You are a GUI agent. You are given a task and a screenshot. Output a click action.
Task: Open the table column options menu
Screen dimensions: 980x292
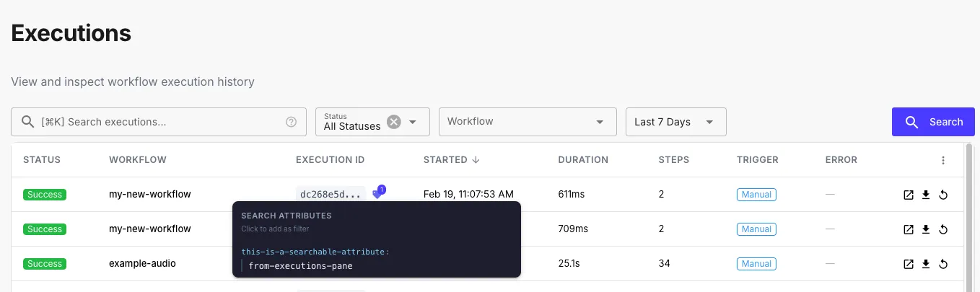tap(943, 160)
